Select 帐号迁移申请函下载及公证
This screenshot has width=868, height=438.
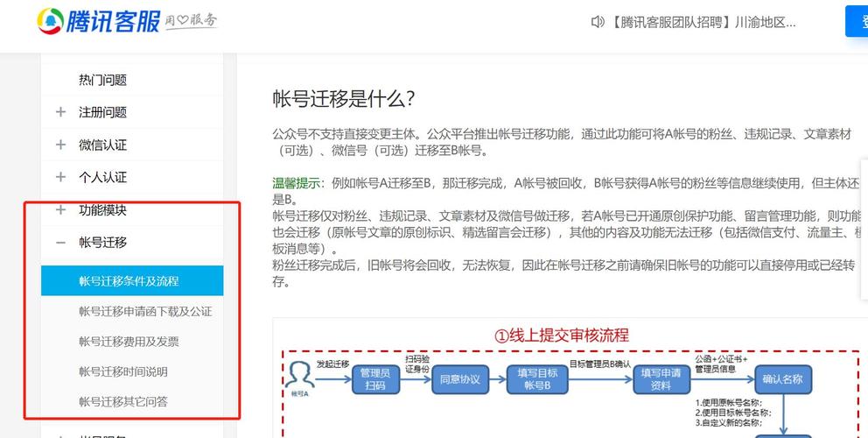coord(145,311)
